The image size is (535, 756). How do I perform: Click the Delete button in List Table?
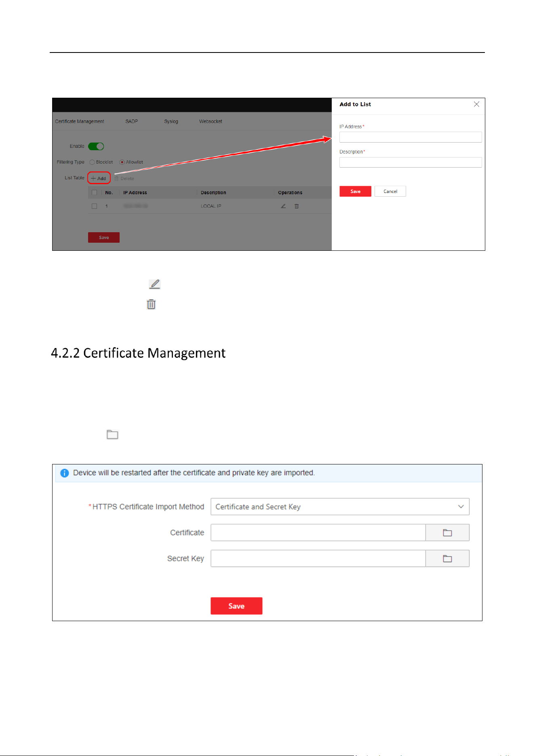[x=124, y=178]
